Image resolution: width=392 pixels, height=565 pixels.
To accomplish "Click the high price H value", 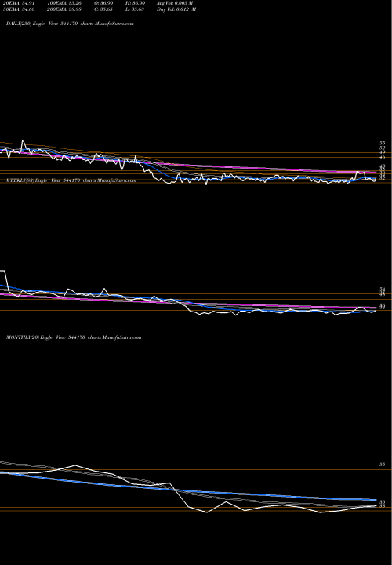I will pos(135,3).
